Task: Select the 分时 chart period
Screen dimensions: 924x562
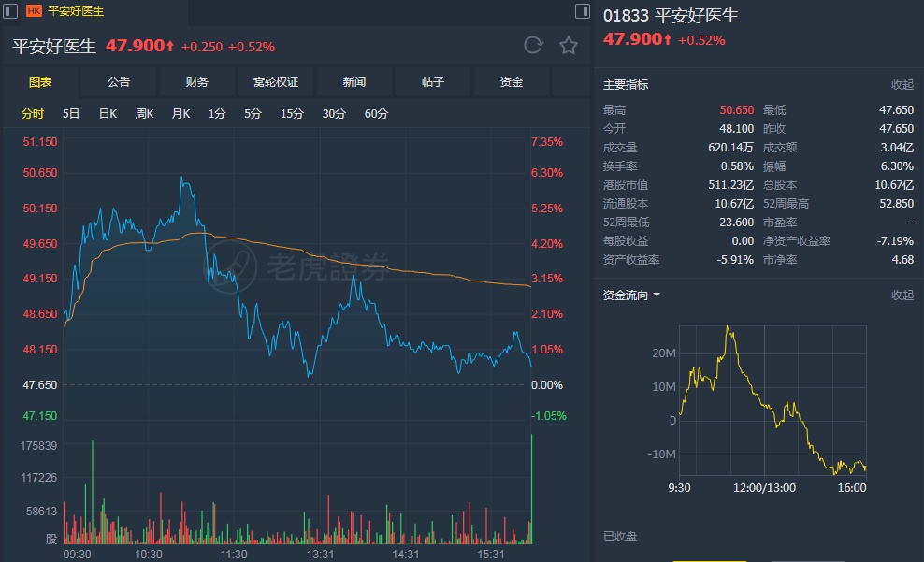Action: coord(33,114)
